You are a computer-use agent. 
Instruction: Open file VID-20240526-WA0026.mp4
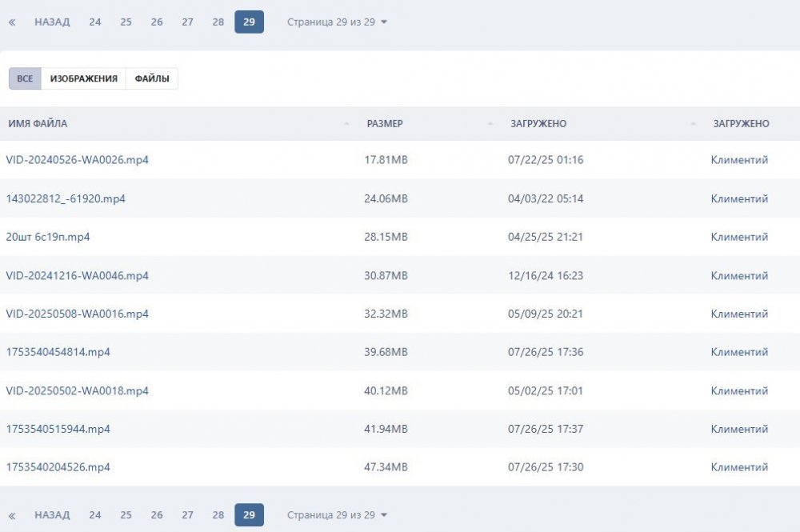[x=78, y=160]
